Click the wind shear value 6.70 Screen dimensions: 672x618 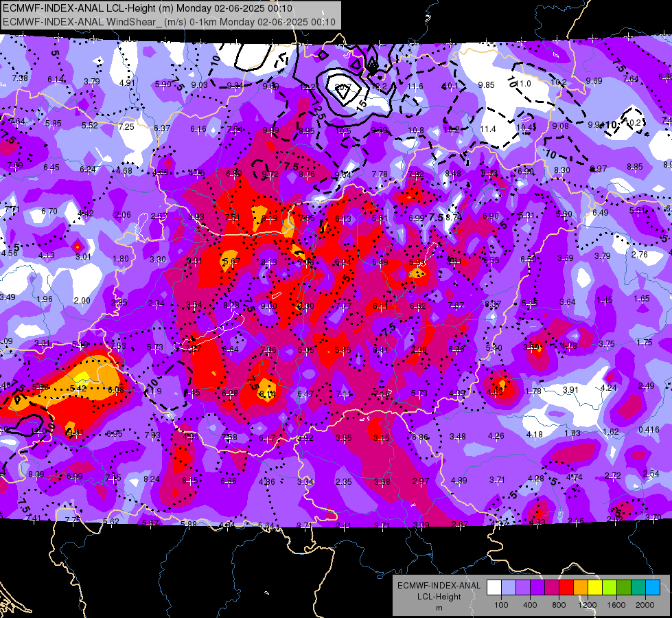(49, 211)
